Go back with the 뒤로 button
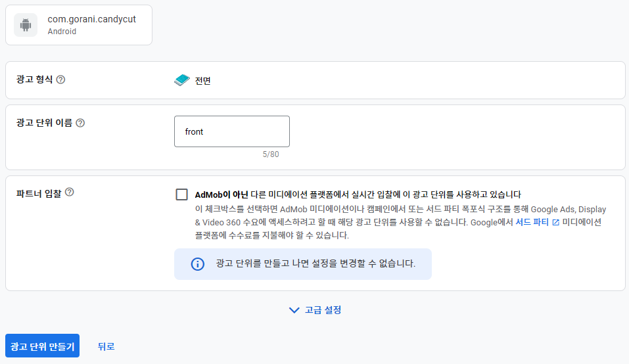Image resolution: width=629 pixels, height=364 pixels. 106,346
